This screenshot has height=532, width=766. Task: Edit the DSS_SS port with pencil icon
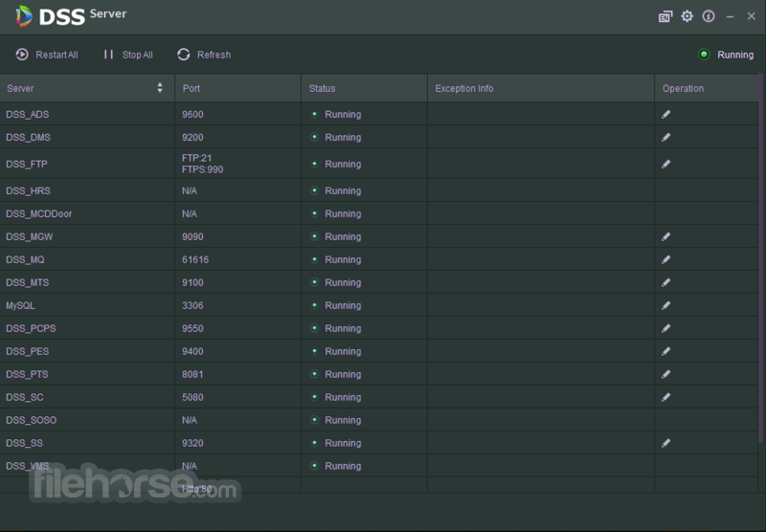[x=665, y=443]
